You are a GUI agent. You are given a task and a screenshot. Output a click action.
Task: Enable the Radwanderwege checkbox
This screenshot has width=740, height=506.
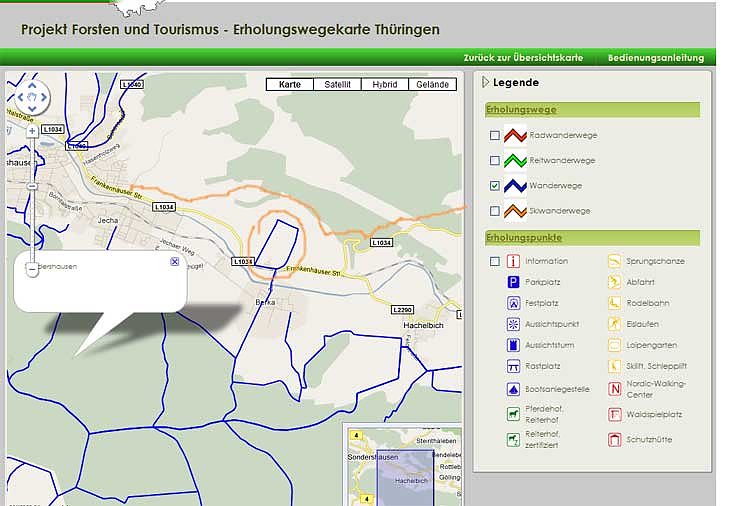coord(494,135)
